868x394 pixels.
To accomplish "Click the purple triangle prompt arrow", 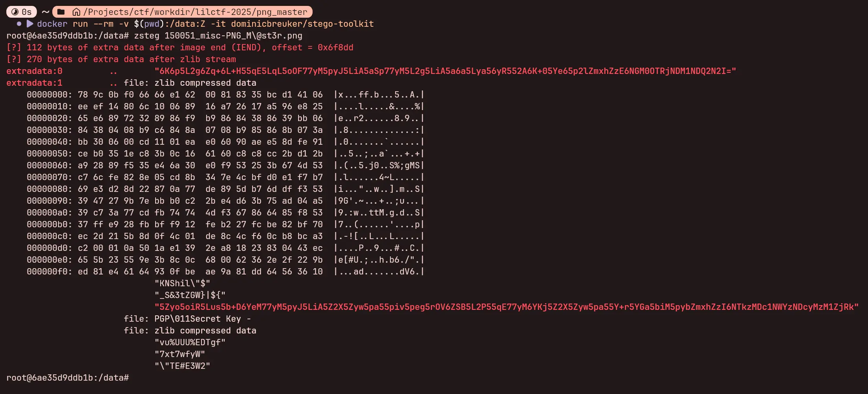I will 30,24.
